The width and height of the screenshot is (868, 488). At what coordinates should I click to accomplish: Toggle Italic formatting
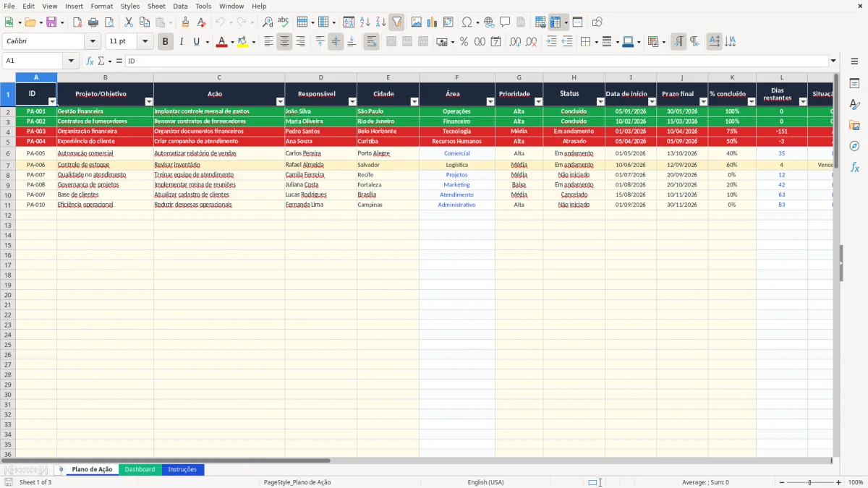[181, 42]
